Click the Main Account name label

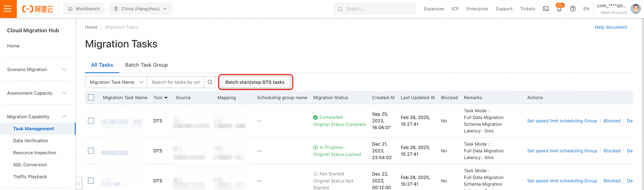(614, 13)
